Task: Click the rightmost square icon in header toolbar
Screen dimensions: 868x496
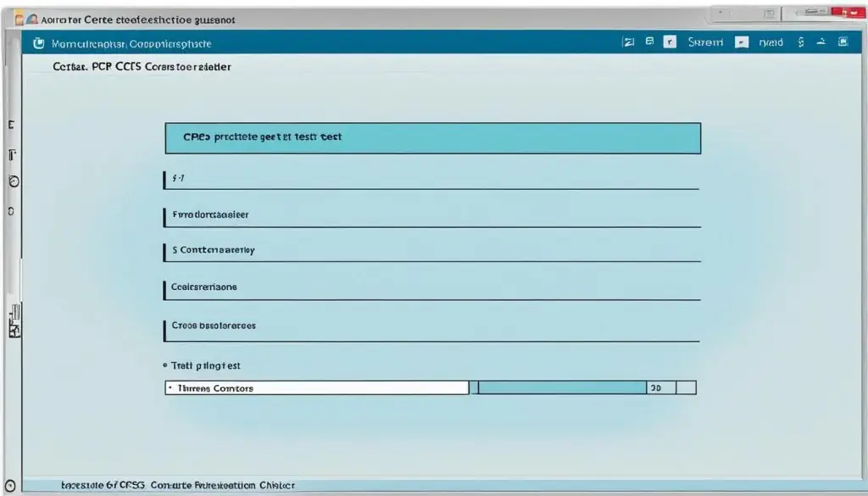Action: click(x=843, y=42)
